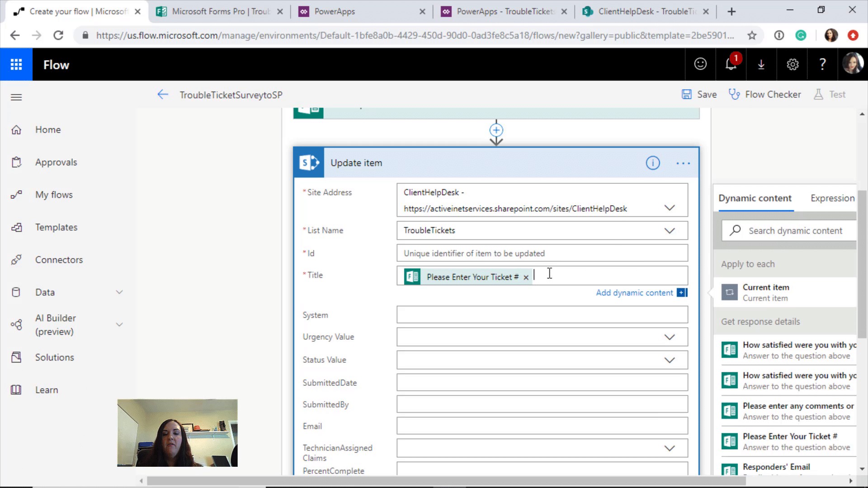Click the Grammarly extension icon
This screenshot has width=868, height=488.
click(x=801, y=35)
